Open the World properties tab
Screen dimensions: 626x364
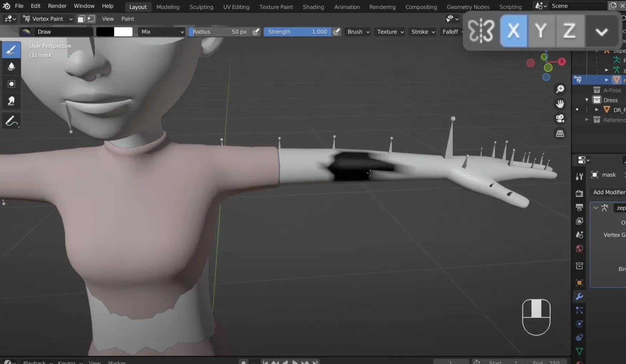[579, 248]
